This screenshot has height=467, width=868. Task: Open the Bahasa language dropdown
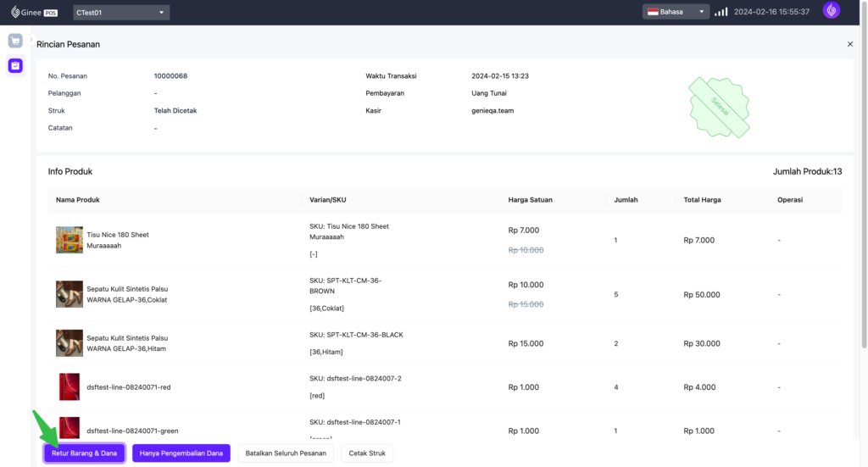676,12
